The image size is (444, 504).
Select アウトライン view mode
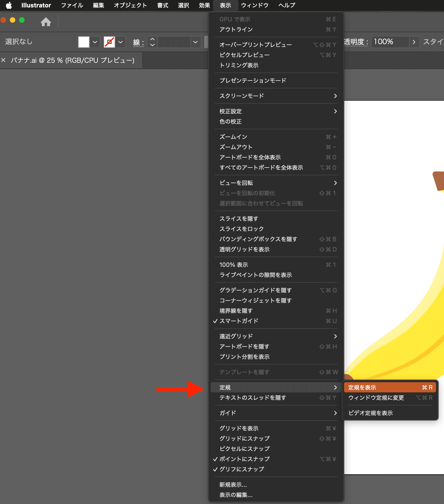236,30
